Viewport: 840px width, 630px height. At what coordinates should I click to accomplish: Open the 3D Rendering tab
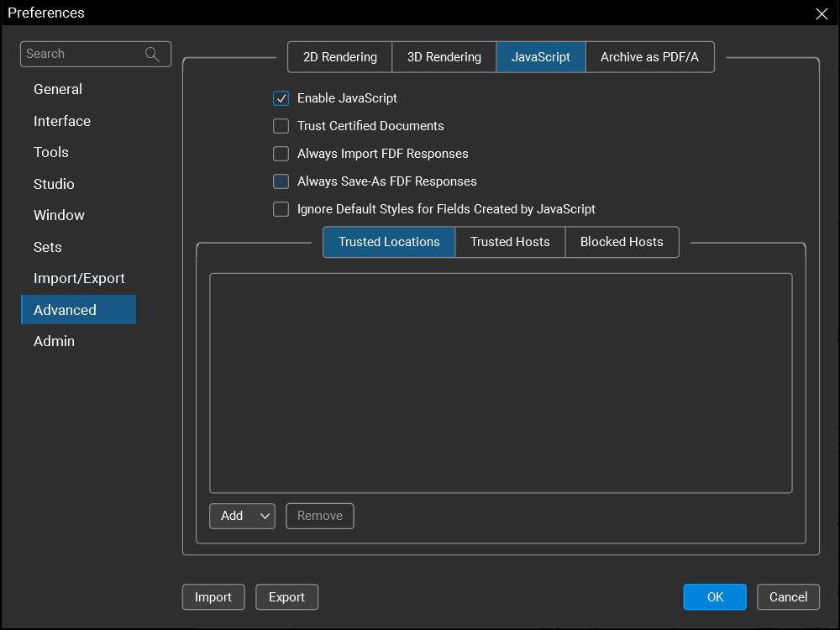pos(444,57)
